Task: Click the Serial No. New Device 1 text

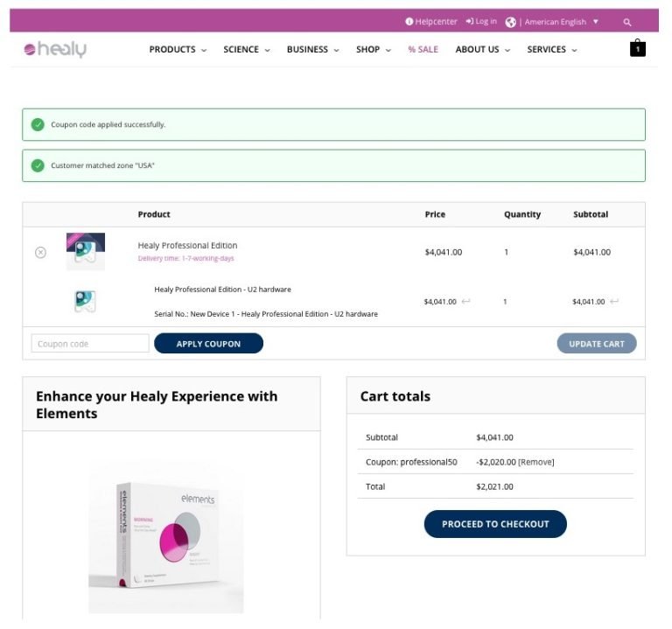Action: [x=266, y=314]
